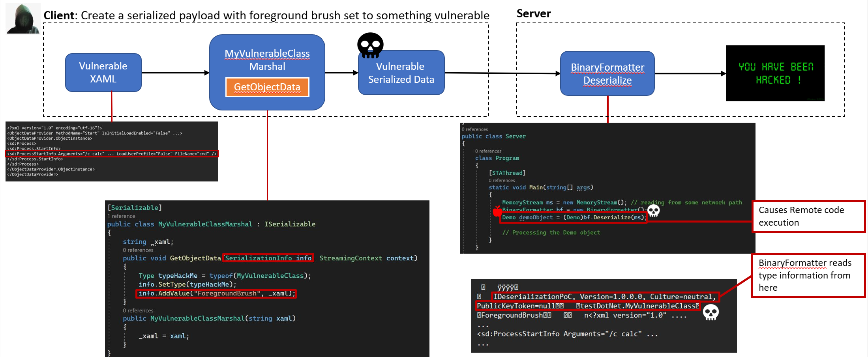Select the Vulnerable XAML box
Screen dimensions: 868x357
point(103,73)
